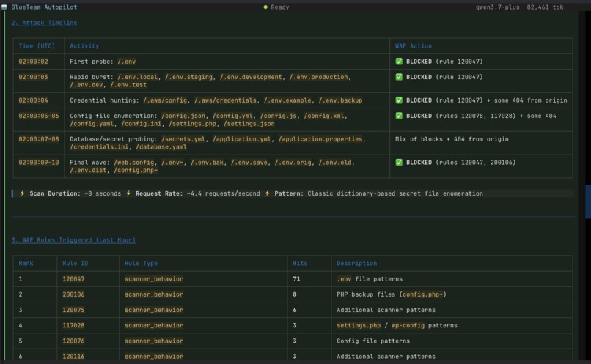Image resolution: width=591 pixels, height=364 pixels.
Task: Click green check icon in 02:00:09-10 row
Action: 399,163
